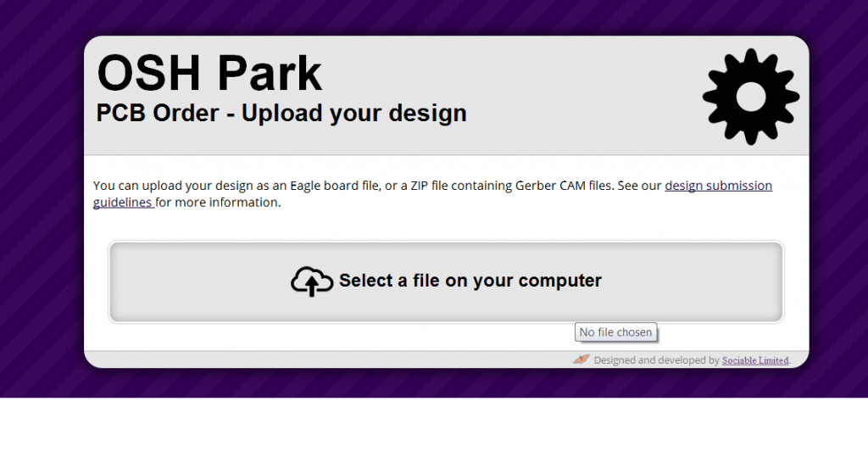Click 'Select a file on your computer' button

click(446, 282)
